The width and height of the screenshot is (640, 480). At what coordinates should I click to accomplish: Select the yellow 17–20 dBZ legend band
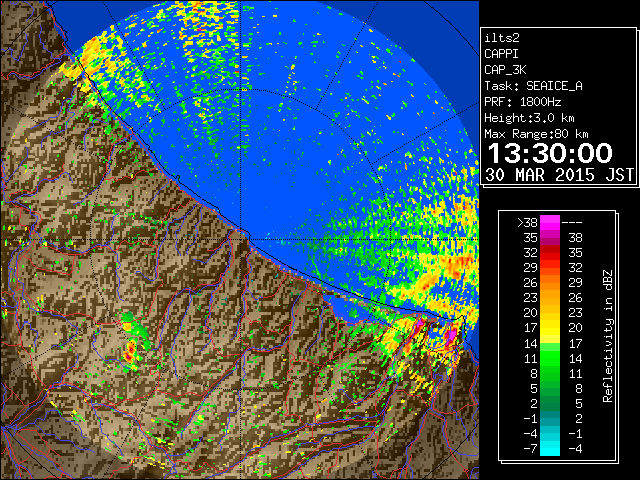click(x=550, y=328)
